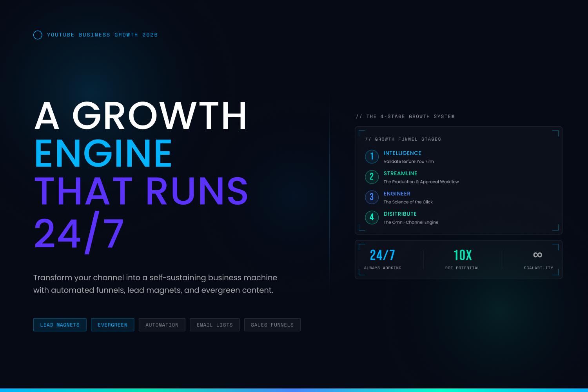
Task: Open the EMAIL LISTS tab
Action: (214, 325)
